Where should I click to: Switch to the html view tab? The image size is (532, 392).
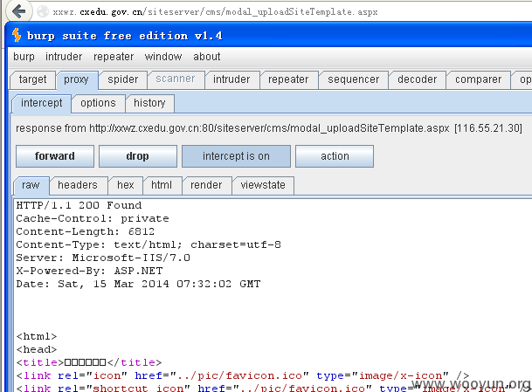pyautogui.click(x=162, y=185)
